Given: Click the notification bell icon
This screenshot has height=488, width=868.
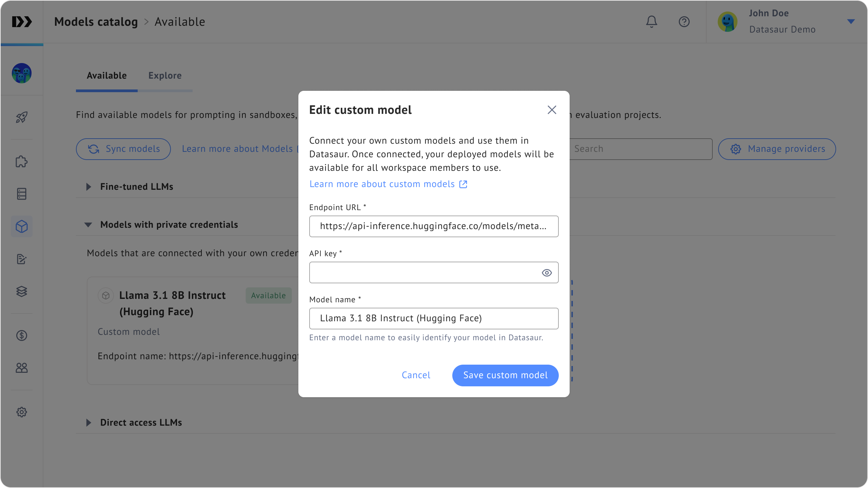Looking at the screenshot, I should [x=651, y=22].
